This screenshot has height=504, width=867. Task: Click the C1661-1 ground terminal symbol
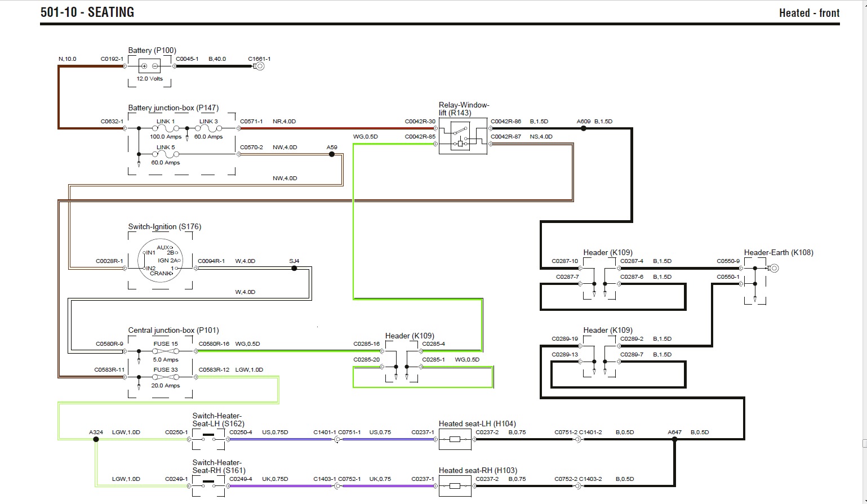point(259,66)
